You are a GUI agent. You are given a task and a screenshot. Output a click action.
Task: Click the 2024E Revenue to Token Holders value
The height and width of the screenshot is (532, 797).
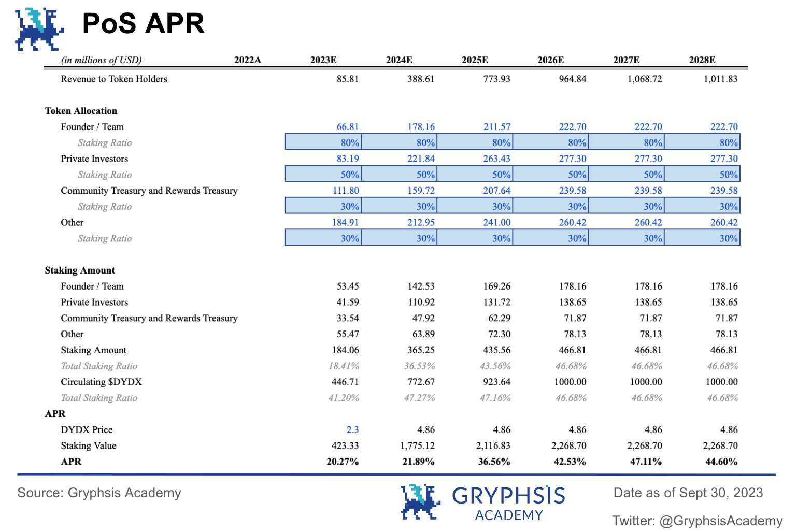pyautogui.click(x=421, y=79)
